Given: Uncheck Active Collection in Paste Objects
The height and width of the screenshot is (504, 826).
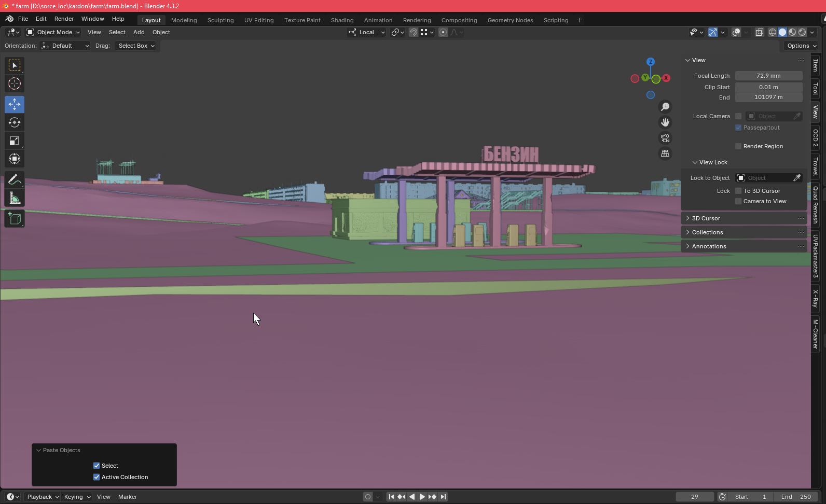Looking at the screenshot, I should 97,477.
